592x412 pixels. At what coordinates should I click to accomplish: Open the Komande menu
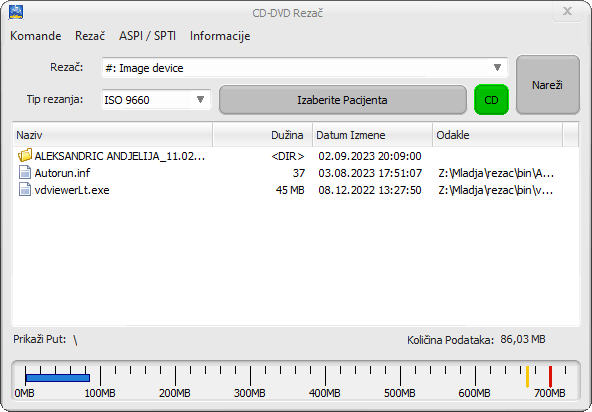point(35,36)
